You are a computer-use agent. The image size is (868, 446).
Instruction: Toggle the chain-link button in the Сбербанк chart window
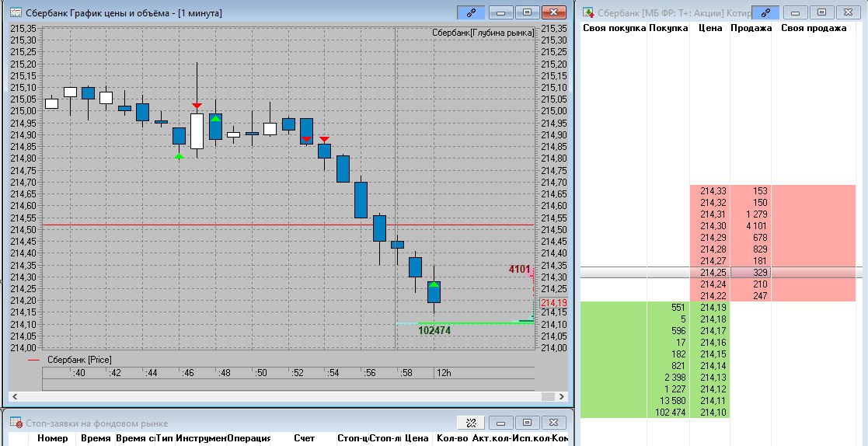coord(471,12)
